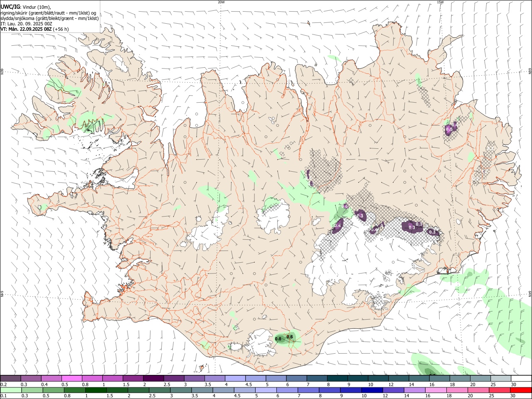Screen dimensions: 532x399
Task: Select the deep blue 10 rain scale swatch
Action: 372,390
